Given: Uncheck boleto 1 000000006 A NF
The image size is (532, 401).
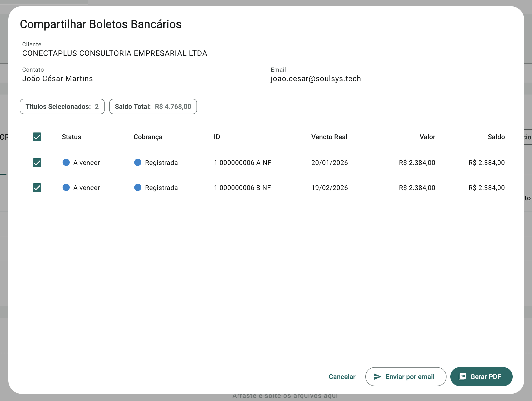Looking at the screenshot, I should click(37, 163).
